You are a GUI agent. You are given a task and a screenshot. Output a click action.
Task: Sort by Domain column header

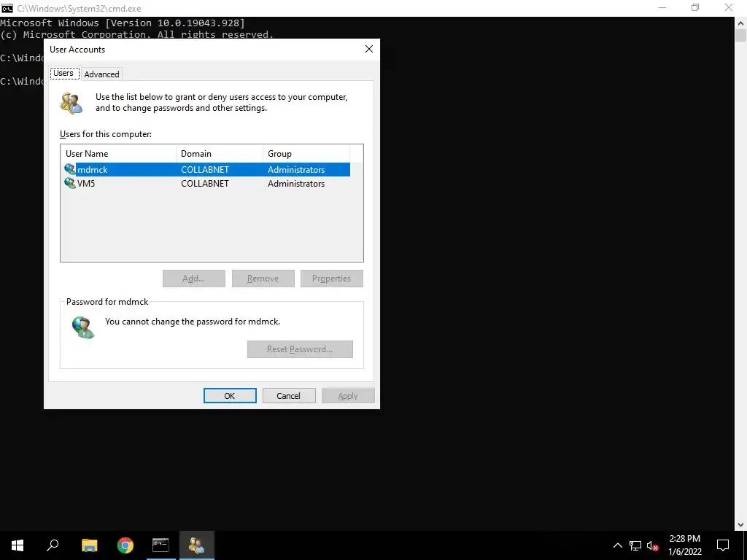pyautogui.click(x=219, y=154)
